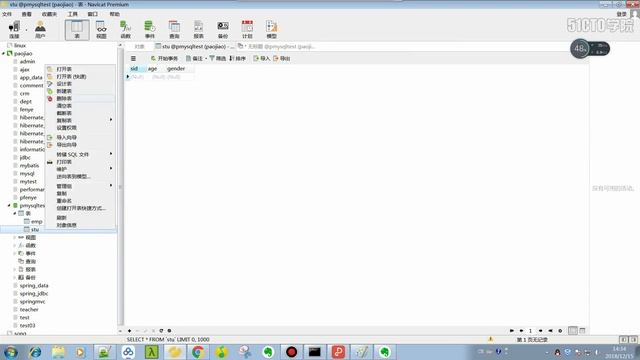Click Begin Transaction (开始事务) button
The height and width of the screenshot is (360, 640).
[164, 58]
